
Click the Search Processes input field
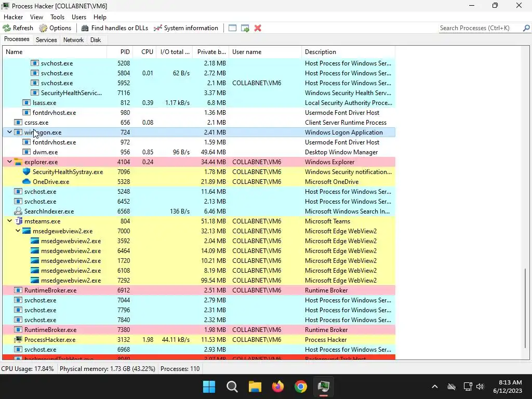pos(480,28)
